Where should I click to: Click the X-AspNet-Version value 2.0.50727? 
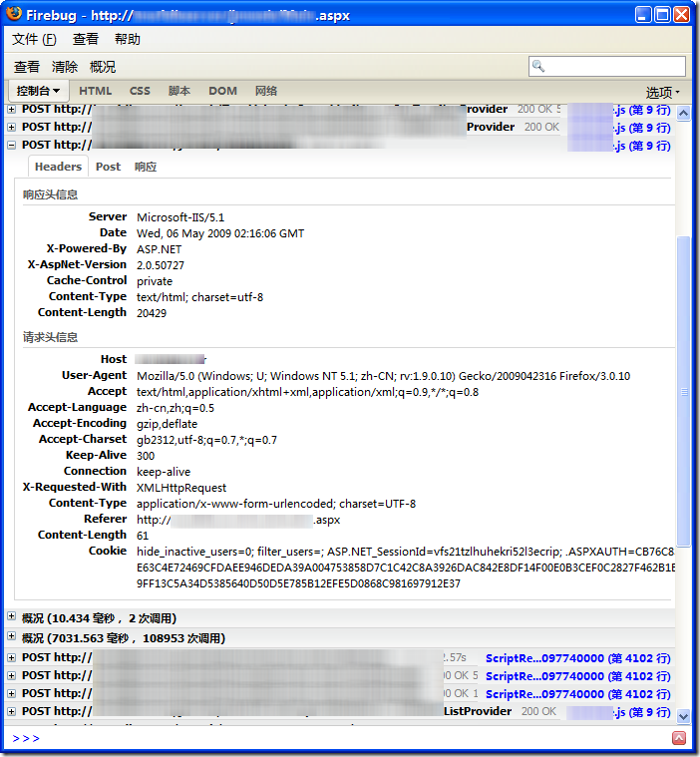pos(161,265)
